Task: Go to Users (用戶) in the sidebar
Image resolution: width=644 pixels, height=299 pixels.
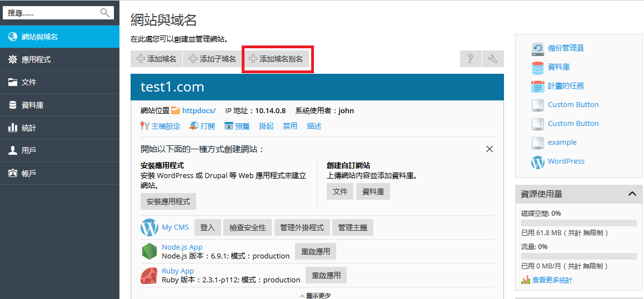Action: [x=29, y=150]
